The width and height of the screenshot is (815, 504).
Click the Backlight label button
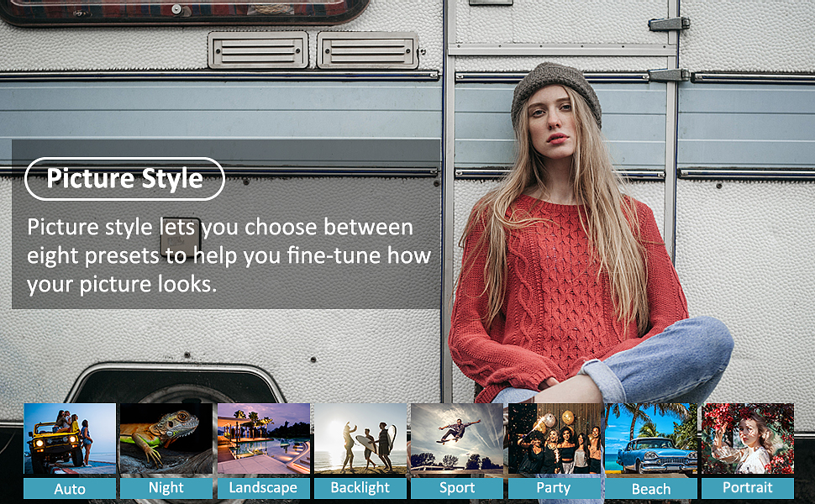click(x=360, y=488)
